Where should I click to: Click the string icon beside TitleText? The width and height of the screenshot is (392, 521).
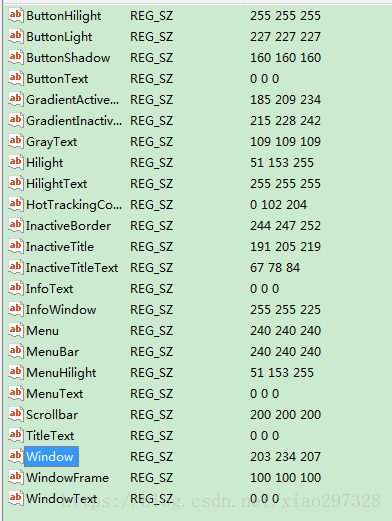tap(16, 435)
